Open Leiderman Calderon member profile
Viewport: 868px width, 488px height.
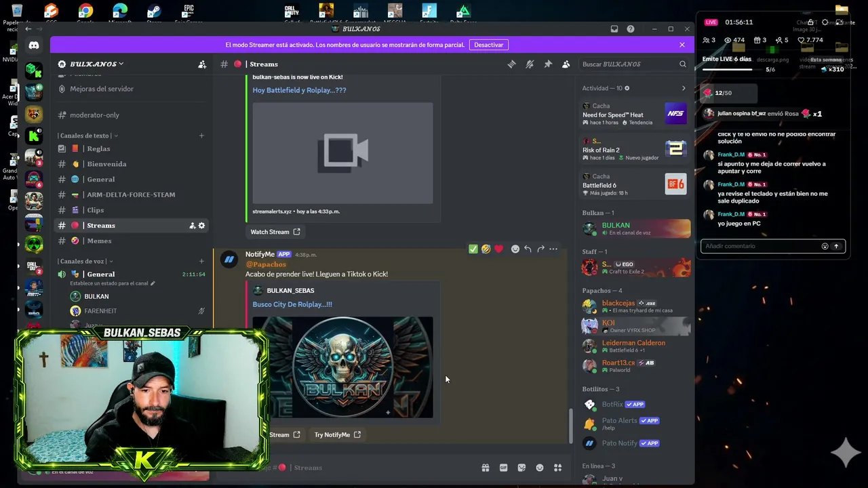pos(635,346)
